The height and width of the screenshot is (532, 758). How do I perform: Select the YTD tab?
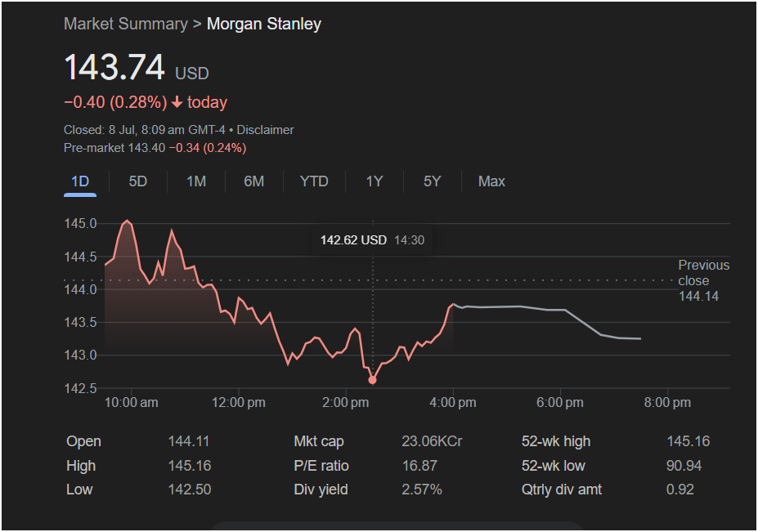tap(314, 181)
